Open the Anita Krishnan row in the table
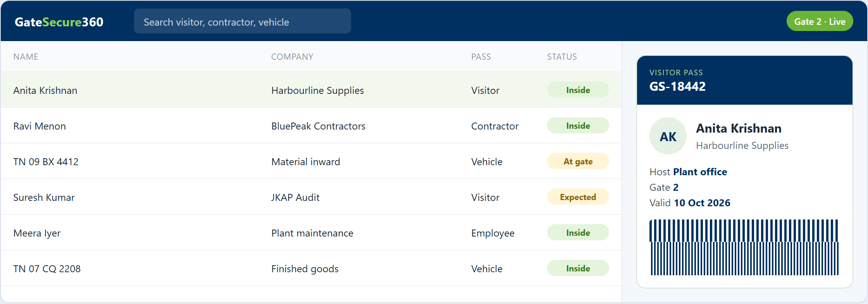This screenshot has height=304, width=868. (x=311, y=90)
